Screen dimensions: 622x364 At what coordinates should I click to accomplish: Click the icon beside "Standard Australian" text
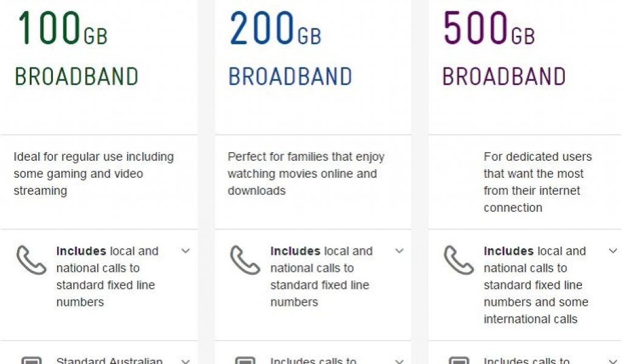[31, 360]
